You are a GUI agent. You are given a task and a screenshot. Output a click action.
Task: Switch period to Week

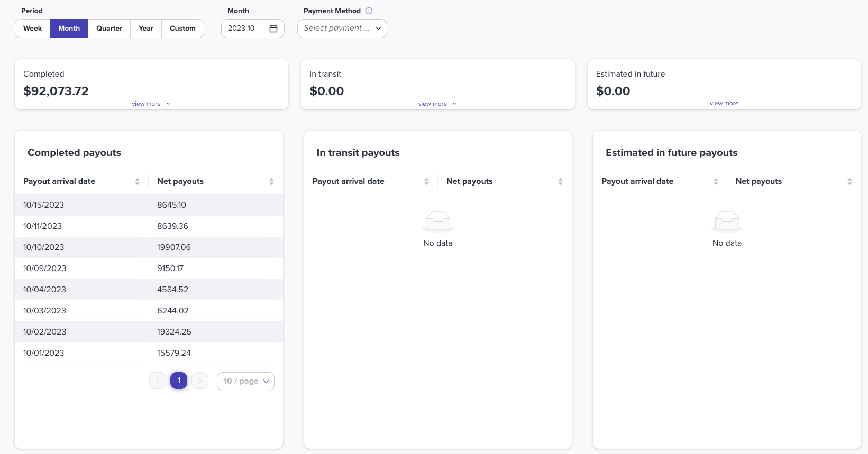[32, 29]
